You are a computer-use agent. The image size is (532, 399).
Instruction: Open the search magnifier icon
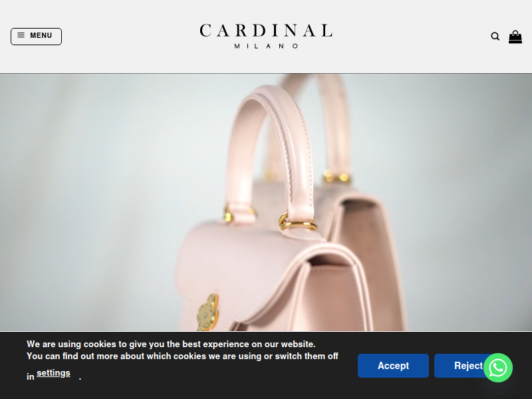(x=495, y=37)
